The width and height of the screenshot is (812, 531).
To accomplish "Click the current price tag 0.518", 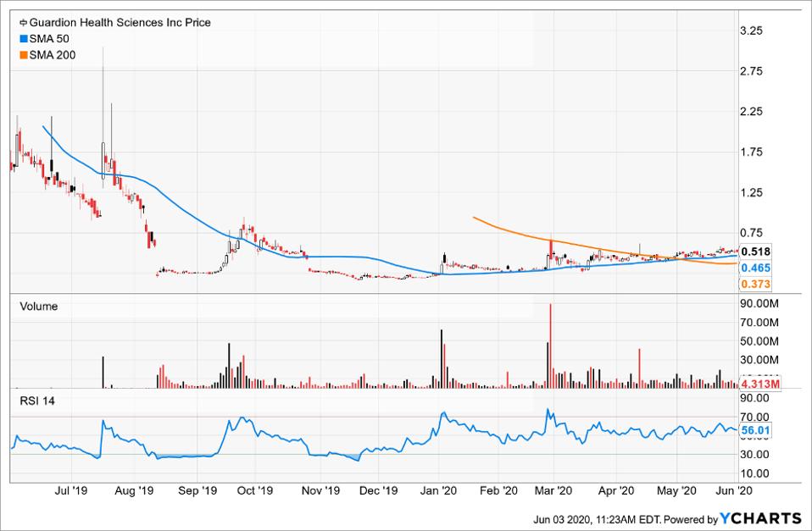I will click(x=755, y=252).
